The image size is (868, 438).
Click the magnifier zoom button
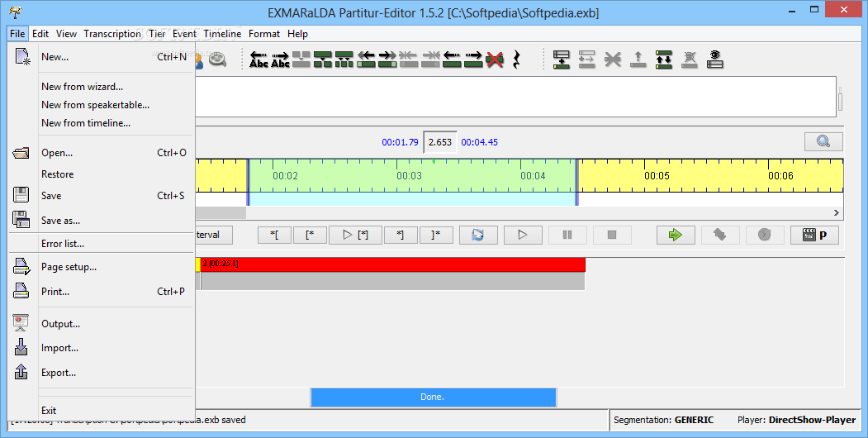coord(823,142)
